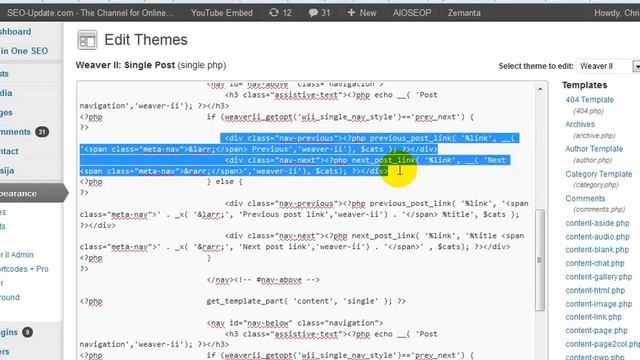Open the YouTube Embed admin bar item
This screenshot has height=360, width=640.
click(x=222, y=13)
